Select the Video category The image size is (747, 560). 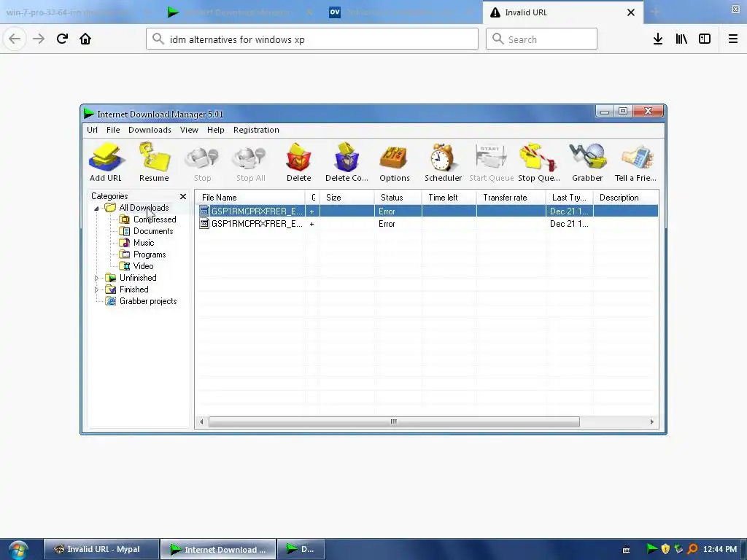(x=143, y=266)
